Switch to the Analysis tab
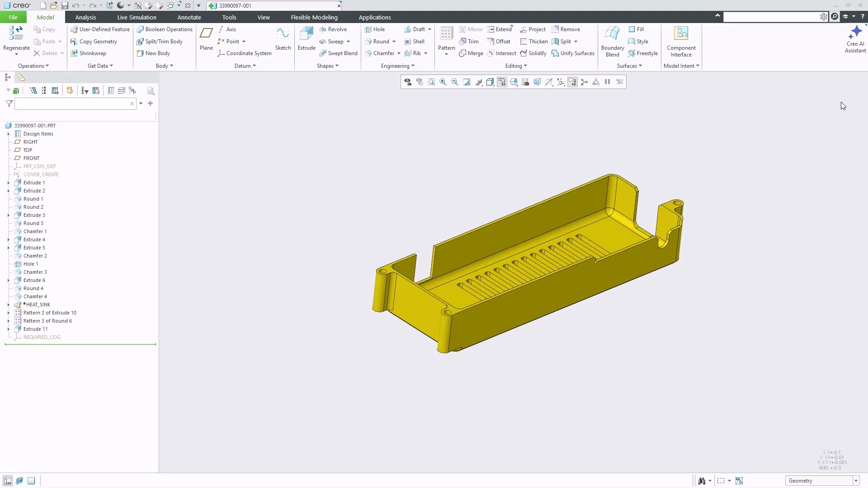The image size is (868, 488). (85, 17)
